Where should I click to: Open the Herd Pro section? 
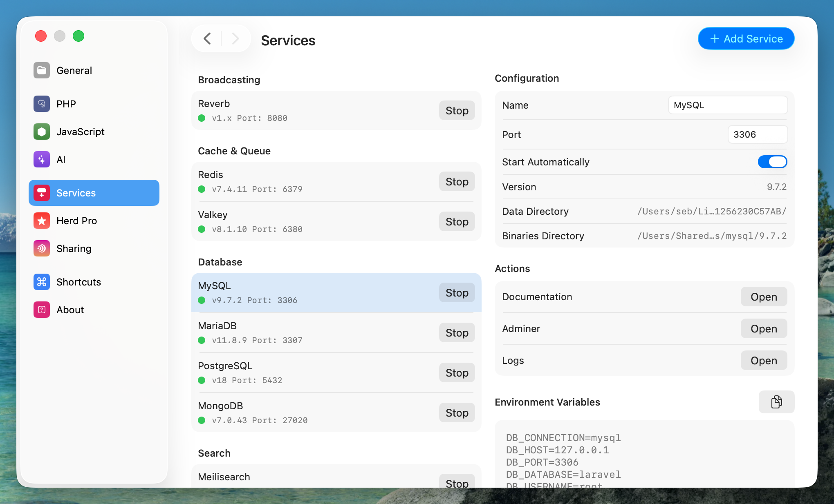click(94, 221)
